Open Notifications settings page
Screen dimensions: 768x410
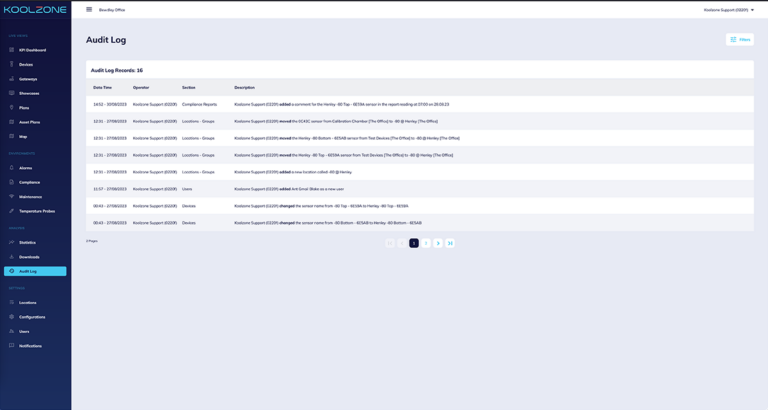[x=30, y=346]
